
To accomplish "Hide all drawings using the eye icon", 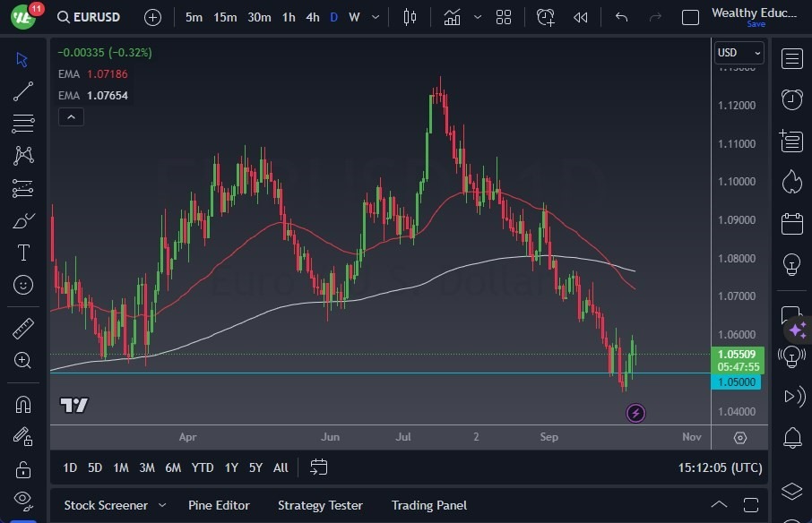I will 22,500.
